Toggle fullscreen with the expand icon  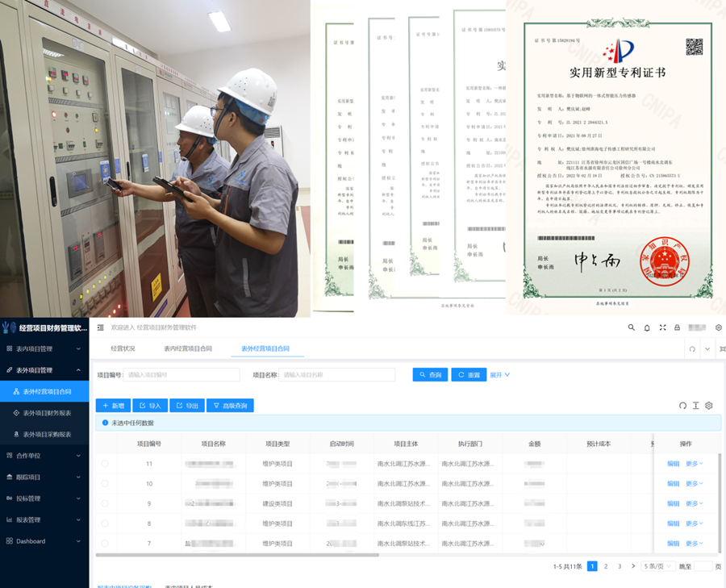tap(662, 327)
